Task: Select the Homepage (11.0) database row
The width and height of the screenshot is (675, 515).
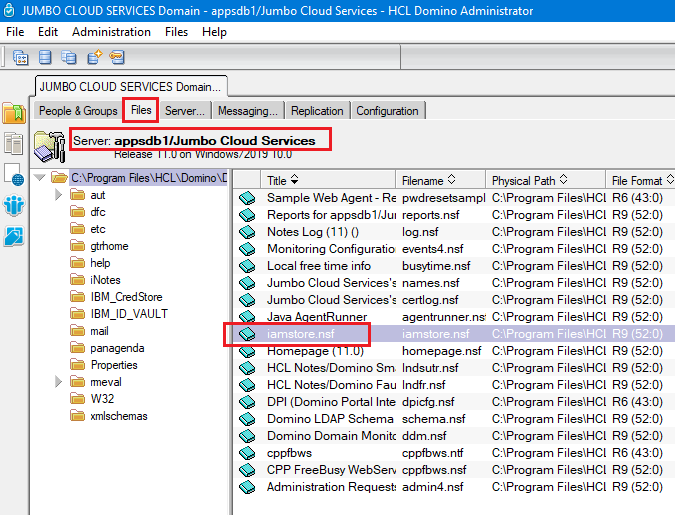Action: [x=454, y=351]
